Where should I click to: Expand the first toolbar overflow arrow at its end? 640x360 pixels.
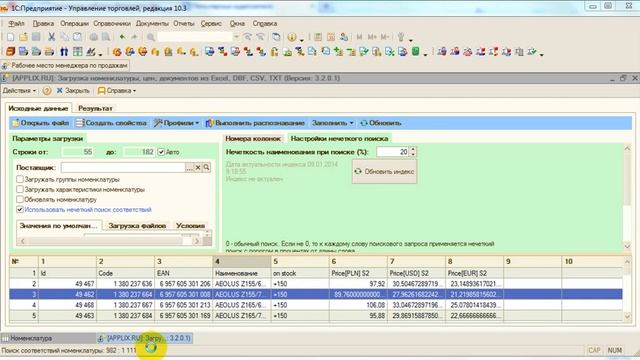(411, 40)
